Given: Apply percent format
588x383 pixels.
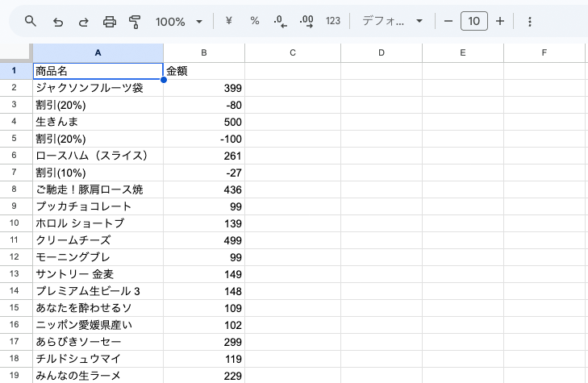Looking at the screenshot, I should [x=255, y=21].
